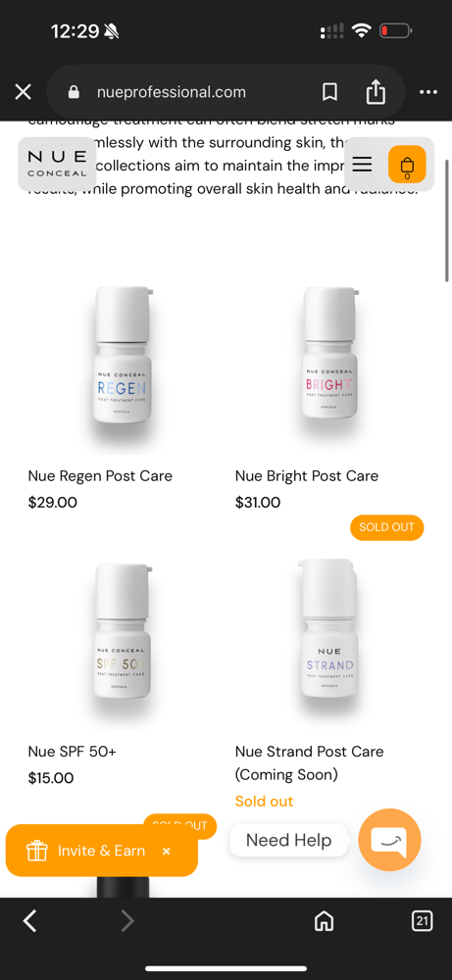
Task: Tap the browser forward arrow
Action: click(126, 920)
